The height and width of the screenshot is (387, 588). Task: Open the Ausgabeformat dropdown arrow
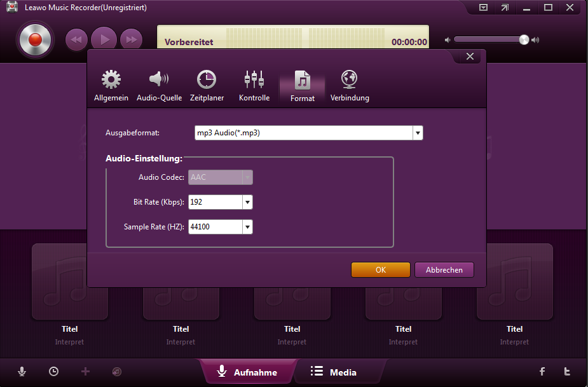tap(418, 133)
